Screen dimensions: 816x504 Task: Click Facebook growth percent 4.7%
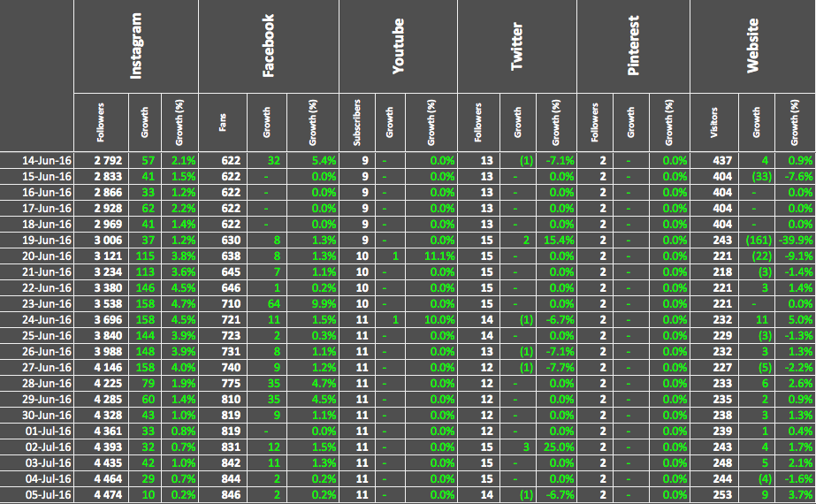click(313, 383)
